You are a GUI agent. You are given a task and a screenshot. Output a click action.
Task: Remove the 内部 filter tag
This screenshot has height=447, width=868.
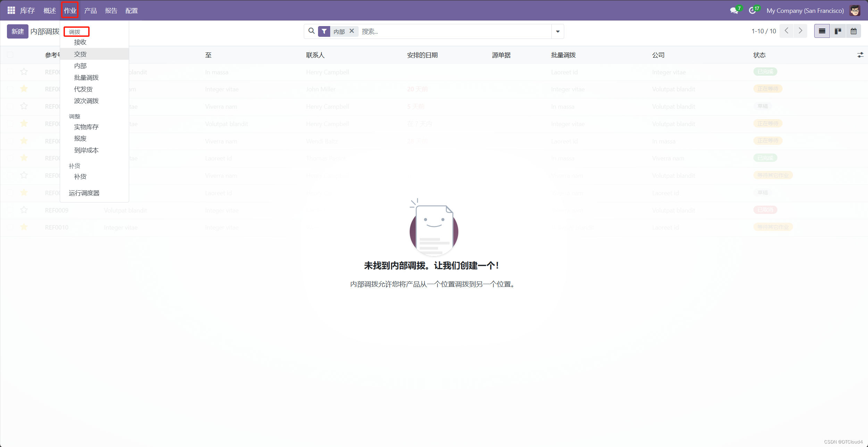(x=352, y=31)
